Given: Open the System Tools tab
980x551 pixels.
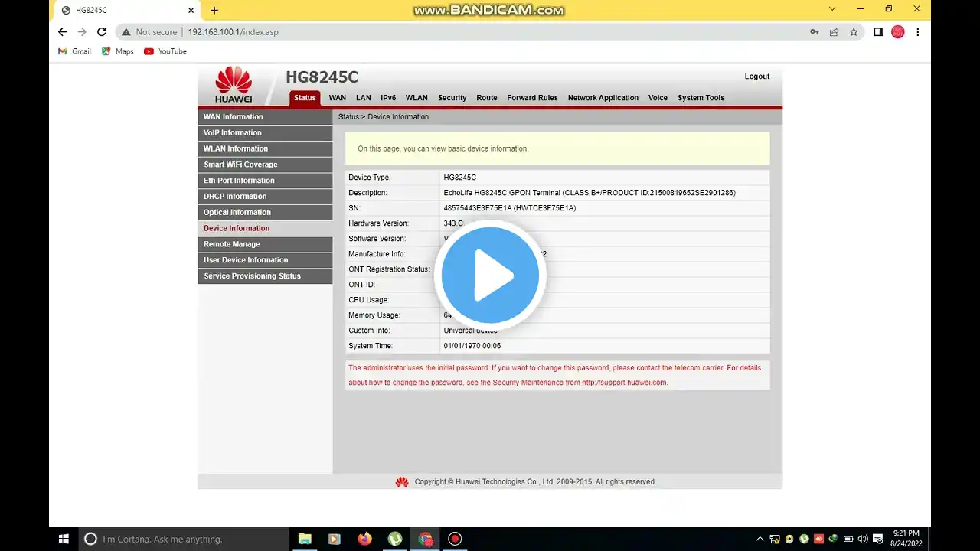Looking at the screenshot, I should [x=701, y=98].
